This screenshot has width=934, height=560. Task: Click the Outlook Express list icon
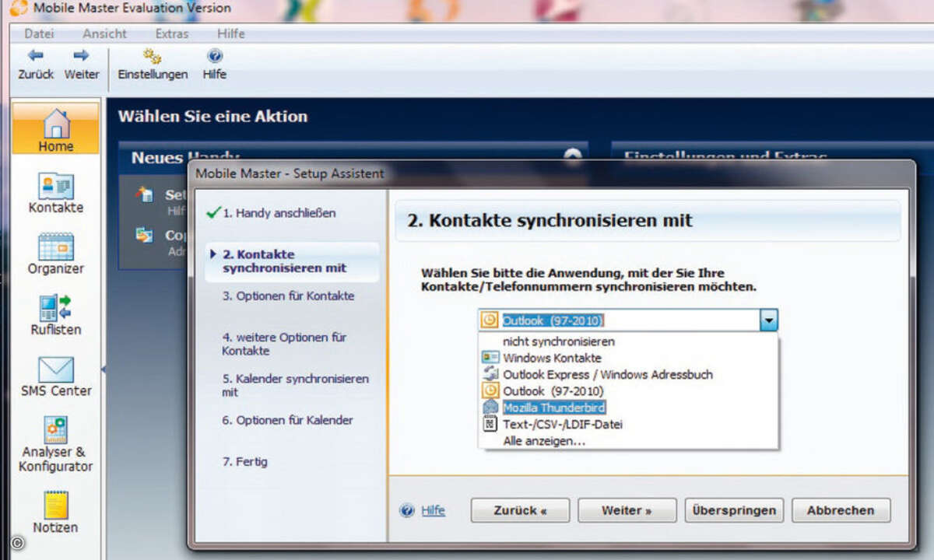tap(490, 374)
